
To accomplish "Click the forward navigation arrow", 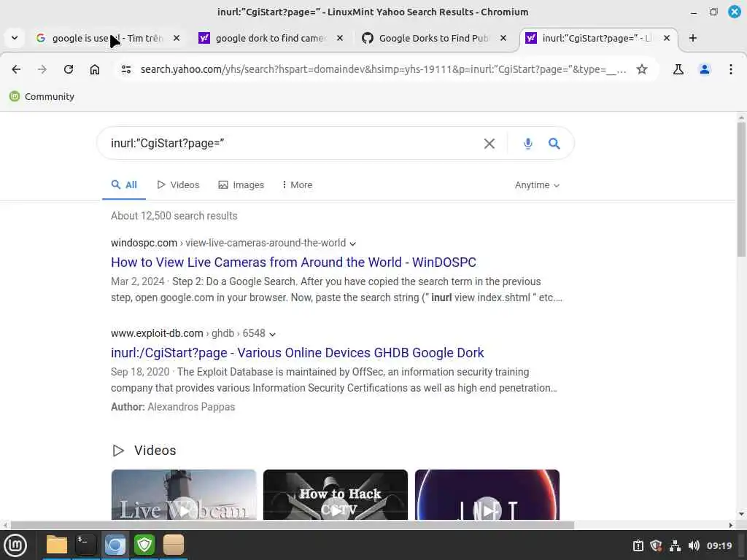I will click(x=42, y=69).
